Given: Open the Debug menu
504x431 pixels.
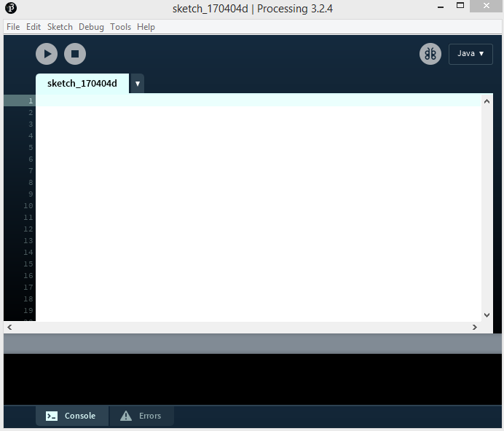Looking at the screenshot, I should (x=91, y=27).
